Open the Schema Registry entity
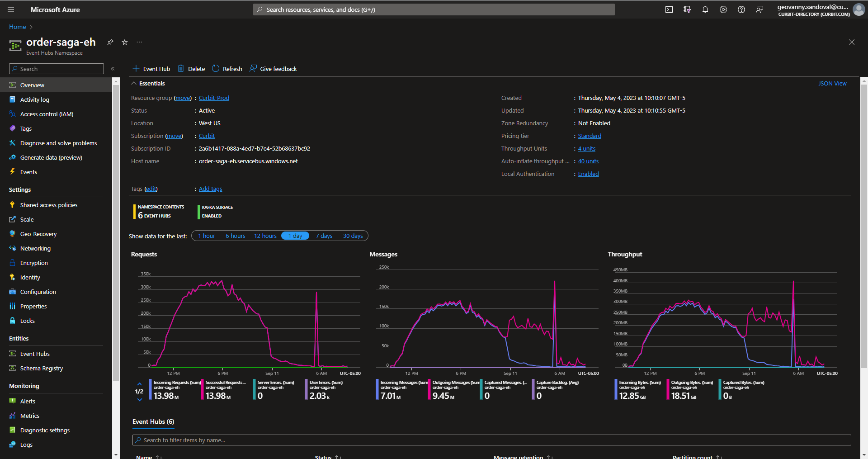The image size is (868, 459). point(42,368)
